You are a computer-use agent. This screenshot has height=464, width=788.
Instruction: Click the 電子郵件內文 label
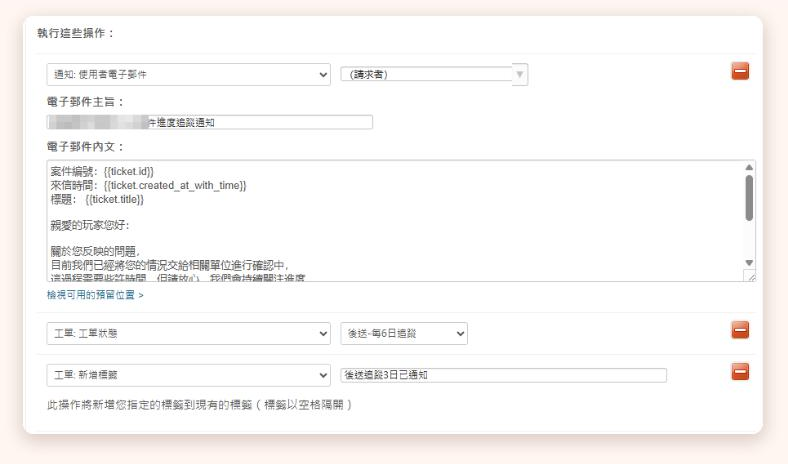click(85, 147)
